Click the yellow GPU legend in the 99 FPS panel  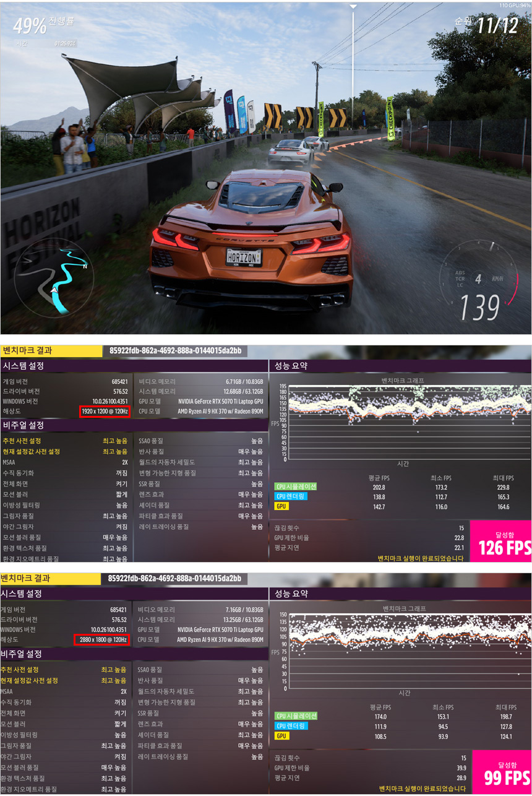point(281,736)
